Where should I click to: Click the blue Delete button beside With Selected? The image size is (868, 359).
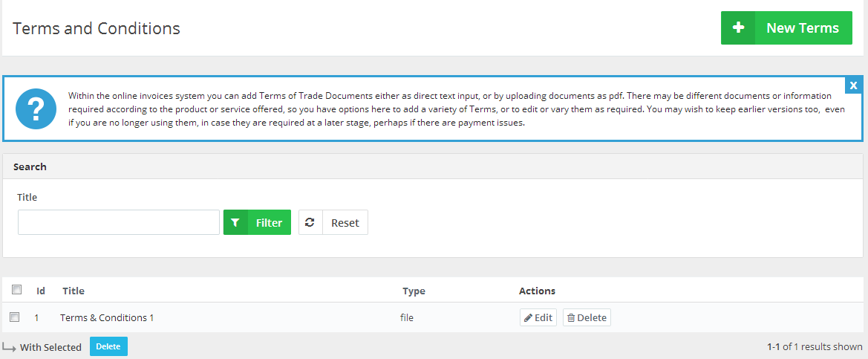click(x=108, y=346)
